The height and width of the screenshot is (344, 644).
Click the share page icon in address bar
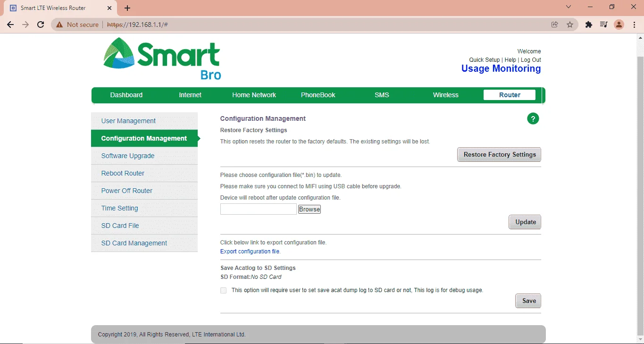click(555, 25)
